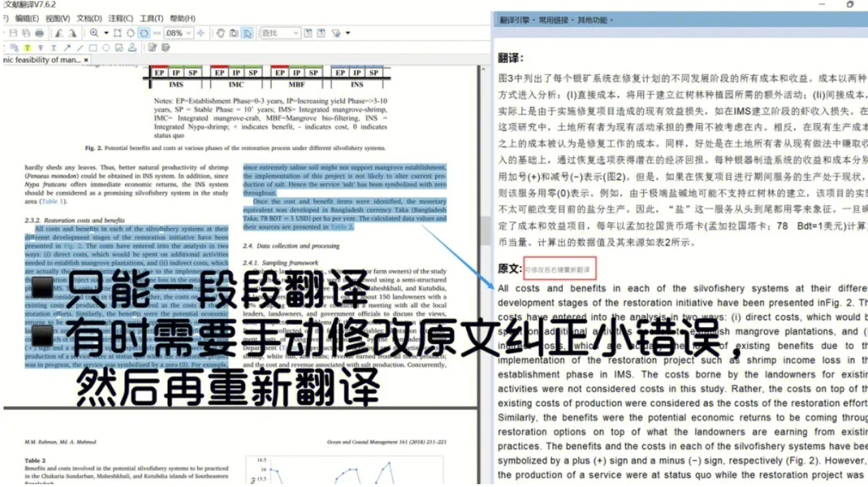Screen dimensions: 868x487
Task: Select the ellipse shape tool
Action: (106, 47)
